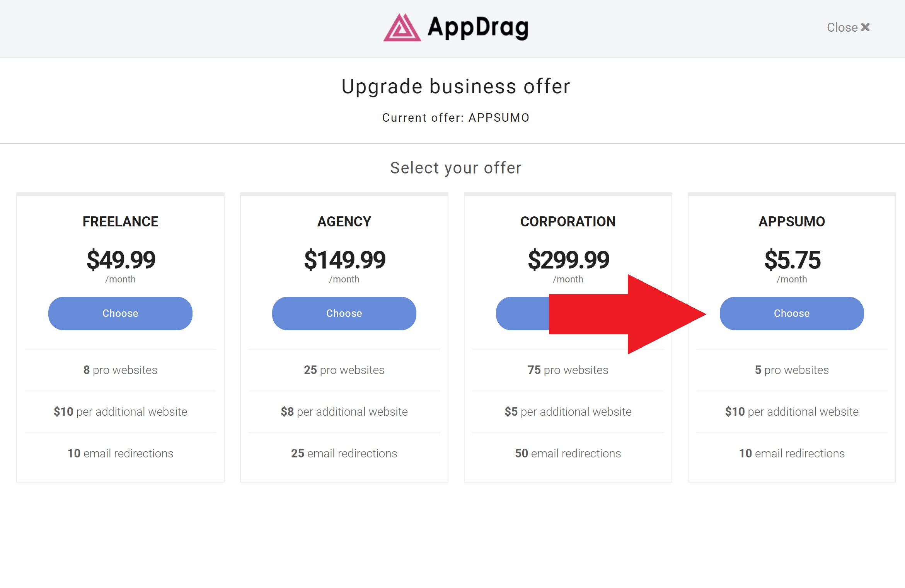Click the $49.99 price
The width and height of the screenshot is (905, 588).
tap(121, 260)
